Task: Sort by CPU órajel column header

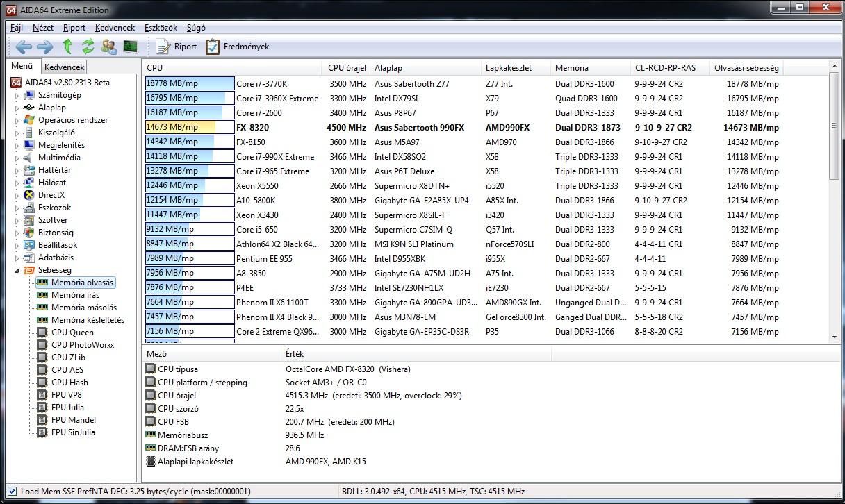Action: 347,68
